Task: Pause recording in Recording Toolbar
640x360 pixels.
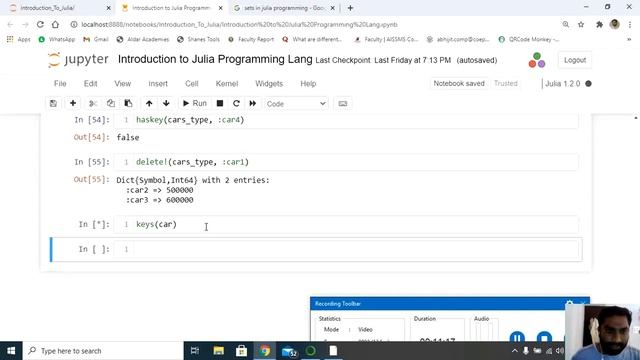Action: coord(517,338)
